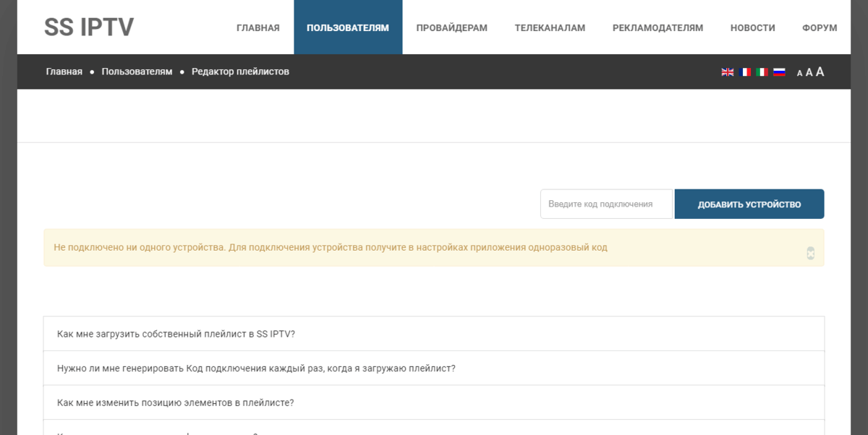Click the SS IPTV logo
The height and width of the screenshot is (435, 868).
[x=90, y=27]
